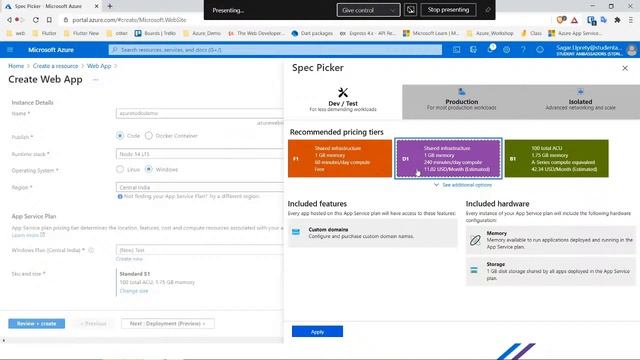
Task: Go to Web App breadcrumb
Action: click(x=99, y=66)
